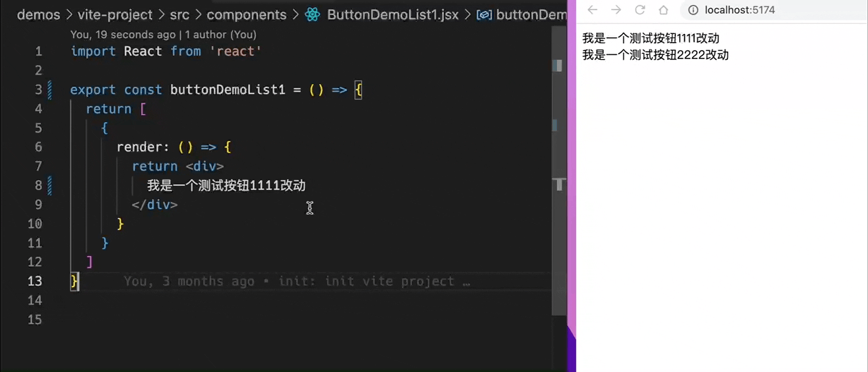
Task: Click the browser back arrow
Action: (592, 10)
